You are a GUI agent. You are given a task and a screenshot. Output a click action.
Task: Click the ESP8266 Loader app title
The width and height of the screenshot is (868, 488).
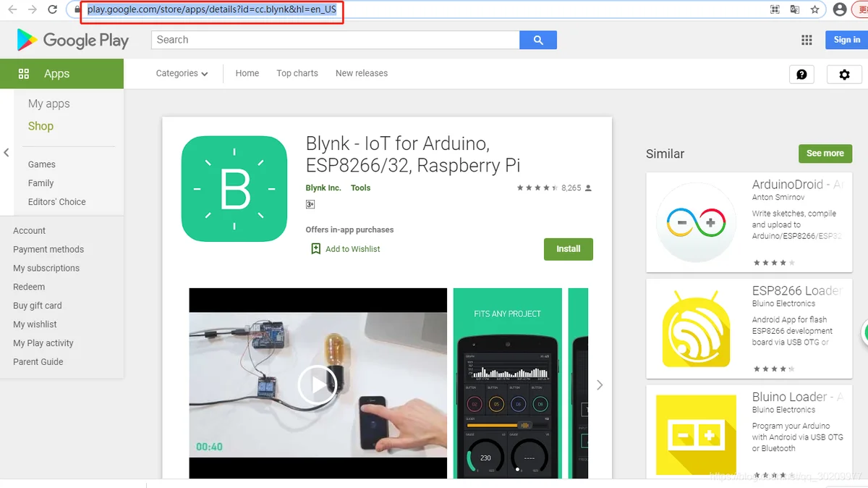(798, 291)
